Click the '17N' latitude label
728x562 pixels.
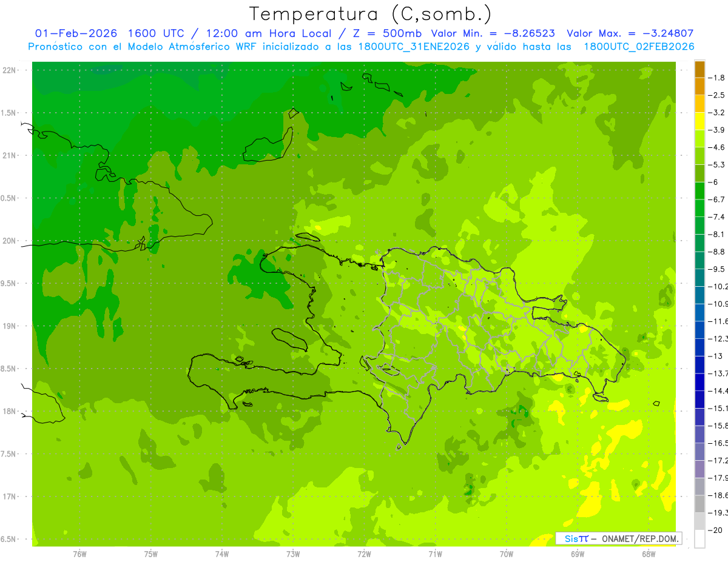coord(9,497)
